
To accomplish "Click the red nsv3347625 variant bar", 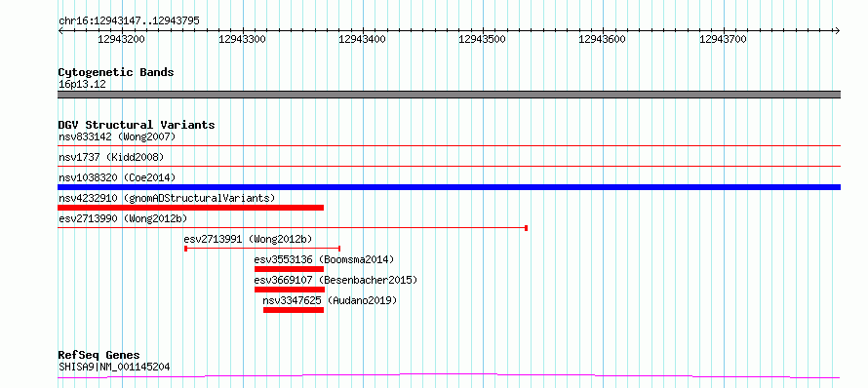I will [x=294, y=310].
